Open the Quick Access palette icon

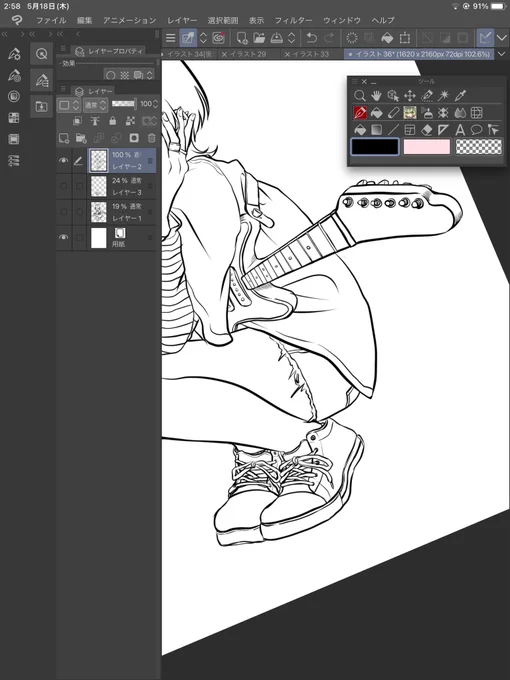tap(42, 54)
